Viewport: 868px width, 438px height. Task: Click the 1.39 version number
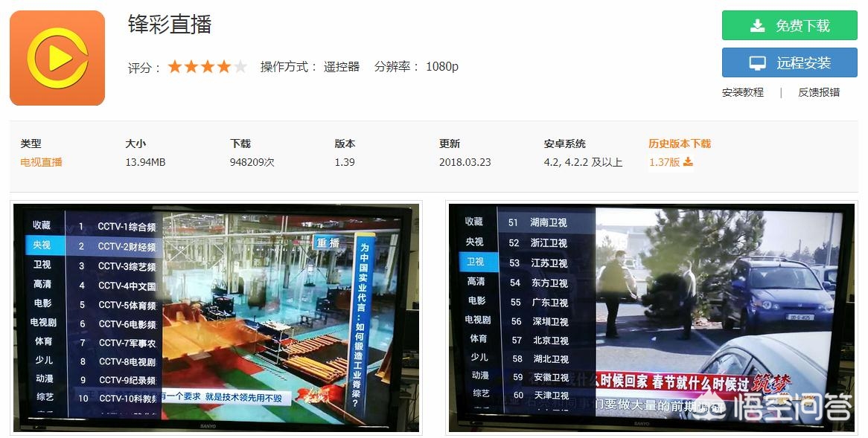(345, 162)
